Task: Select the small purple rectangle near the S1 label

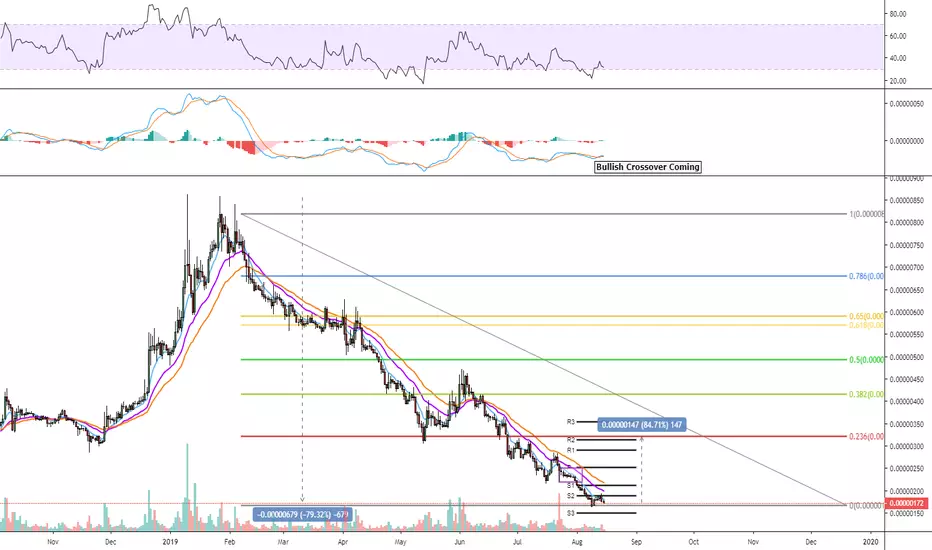Action: 571,474
